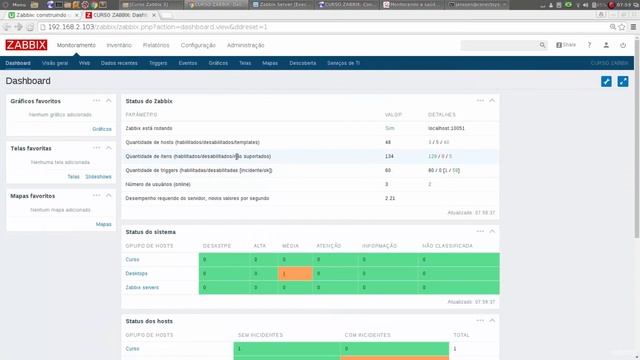The height and width of the screenshot is (360, 640).
Task: Open the Curso group in Status dos hosts
Action: click(x=132, y=349)
